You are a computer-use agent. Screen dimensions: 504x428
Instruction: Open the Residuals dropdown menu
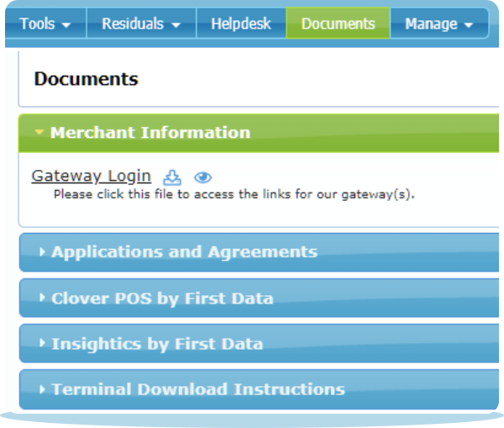(140, 24)
